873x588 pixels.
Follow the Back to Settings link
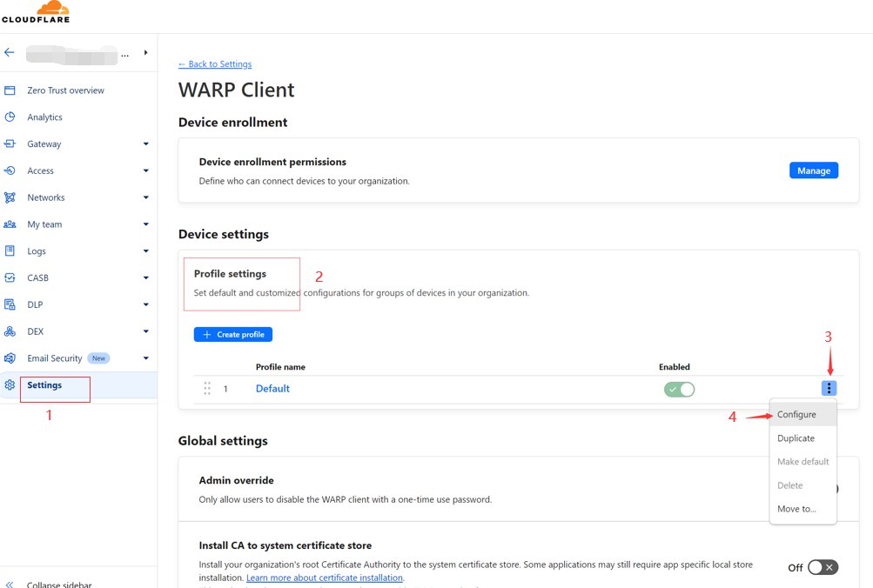coord(215,64)
